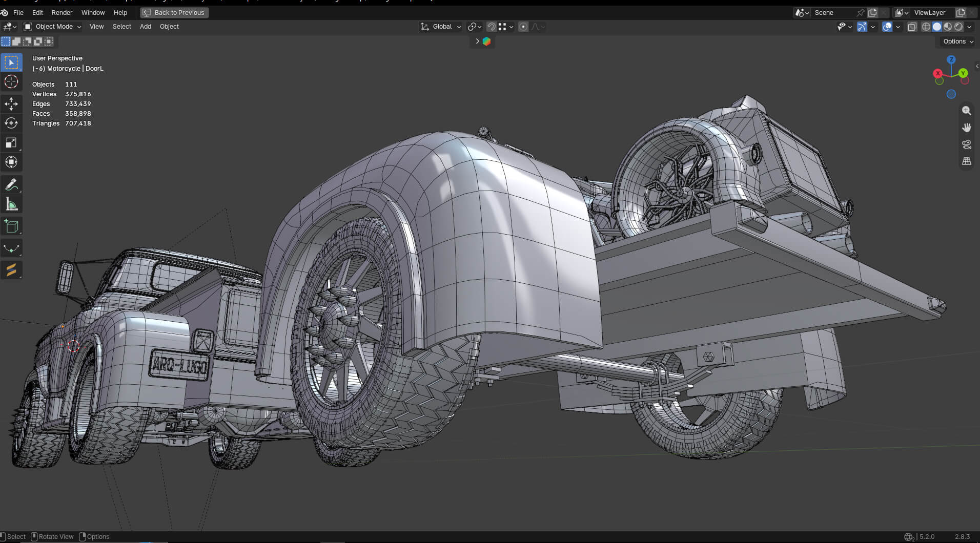Click the colored cube addon icon
The image size is (980, 543).
(x=486, y=41)
